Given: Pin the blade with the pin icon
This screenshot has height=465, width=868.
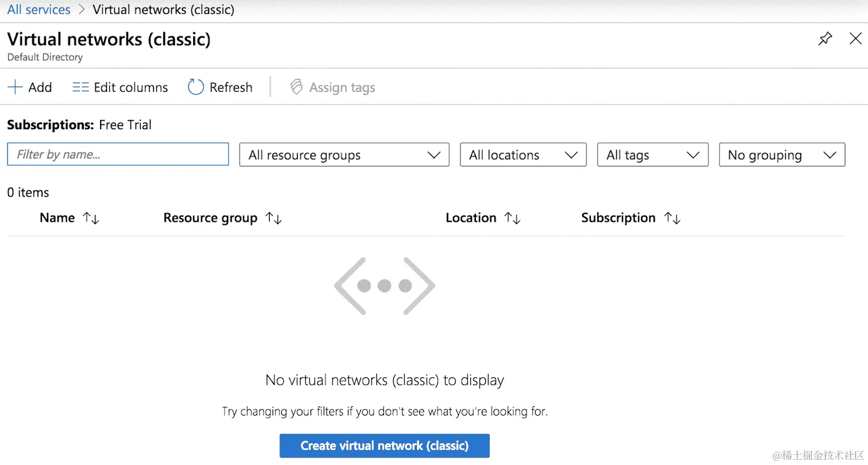Looking at the screenshot, I should click(825, 39).
